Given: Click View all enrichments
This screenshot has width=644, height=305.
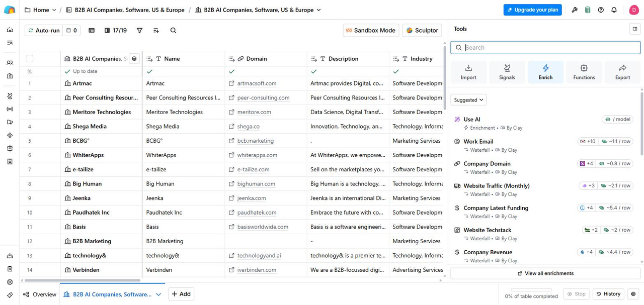Looking at the screenshot, I should click(545, 273).
